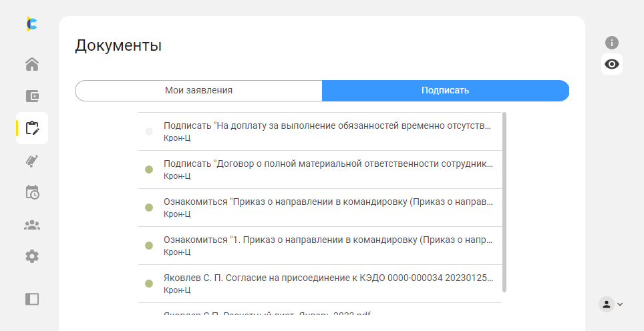
Task: Click the app logo in the corner
Action: [31, 24]
